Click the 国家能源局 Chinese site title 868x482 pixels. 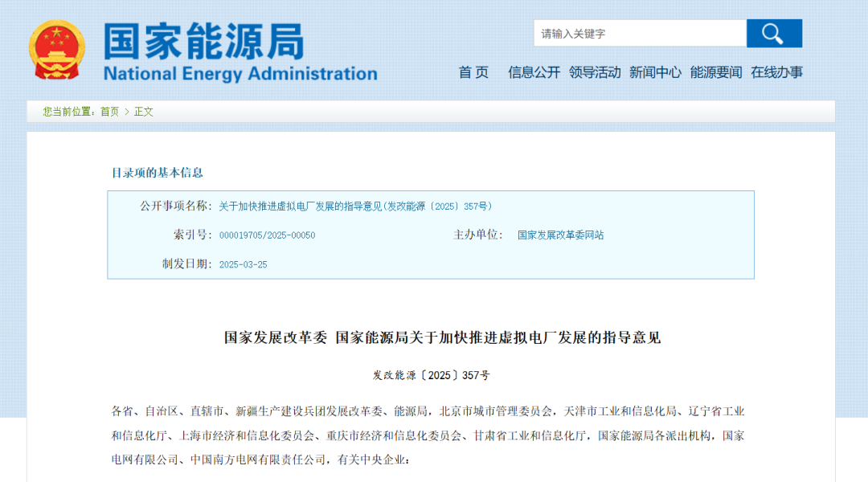click(204, 40)
